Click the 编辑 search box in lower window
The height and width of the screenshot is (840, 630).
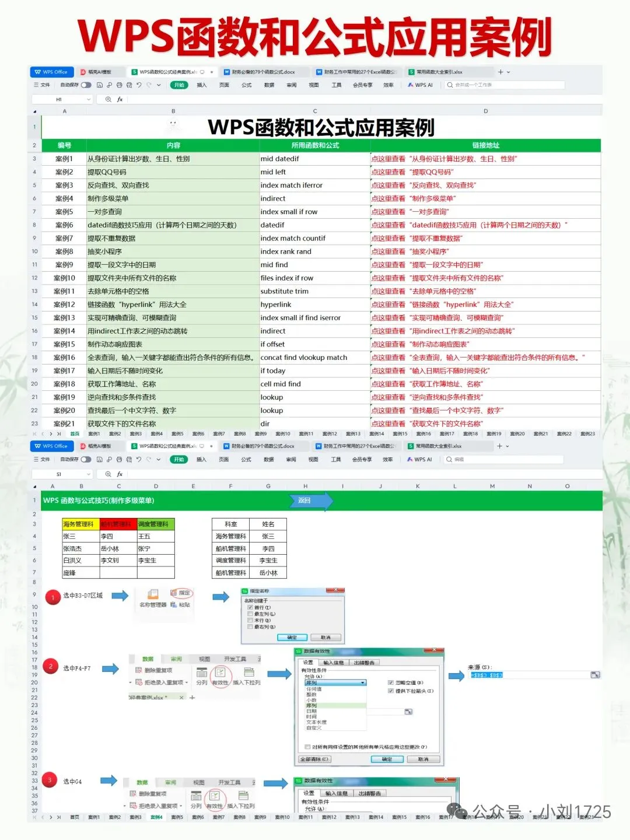(x=505, y=460)
